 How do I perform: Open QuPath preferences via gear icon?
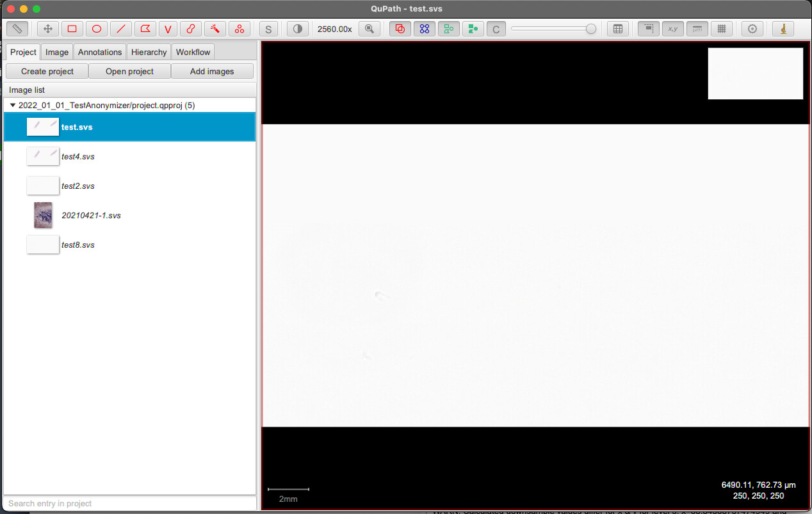pos(752,28)
